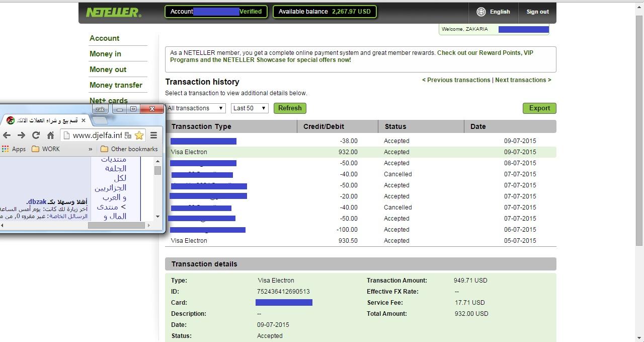This screenshot has width=644, height=342.
Task: Click the available balance 2,267.97 USD
Action: (x=351, y=12)
